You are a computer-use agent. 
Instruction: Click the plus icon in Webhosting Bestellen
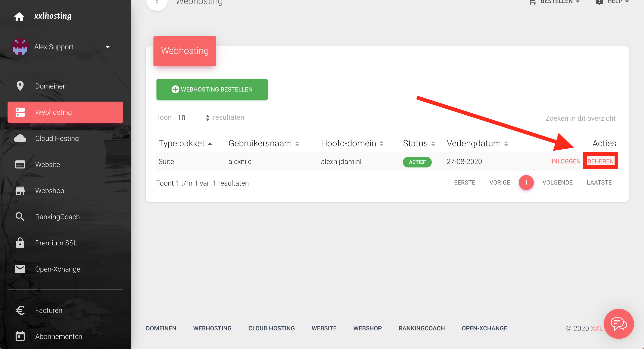175,90
